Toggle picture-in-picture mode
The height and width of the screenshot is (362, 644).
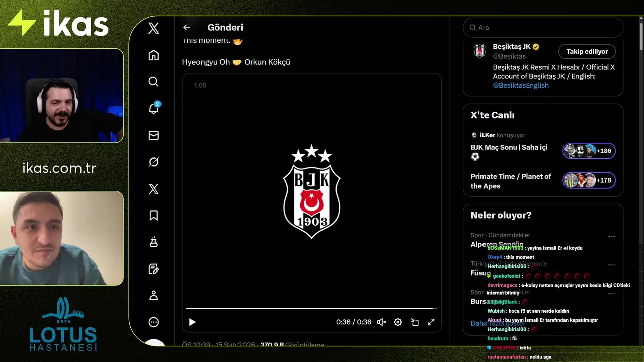point(415,322)
